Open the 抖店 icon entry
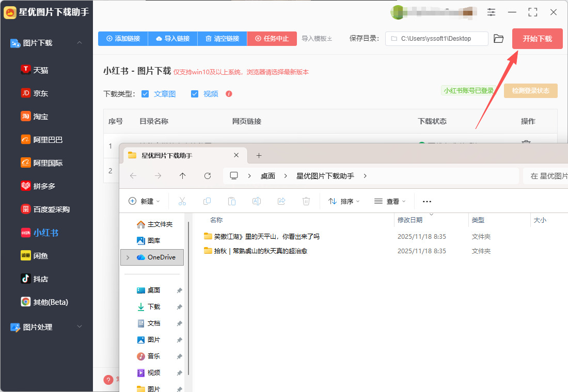This screenshot has width=568, height=392. pyautogui.click(x=26, y=279)
